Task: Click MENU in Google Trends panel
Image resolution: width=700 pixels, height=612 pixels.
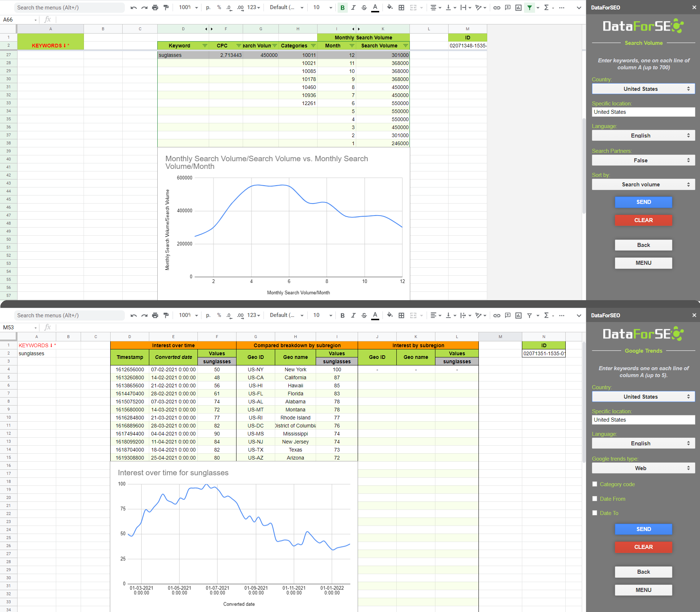Action: (x=643, y=590)
